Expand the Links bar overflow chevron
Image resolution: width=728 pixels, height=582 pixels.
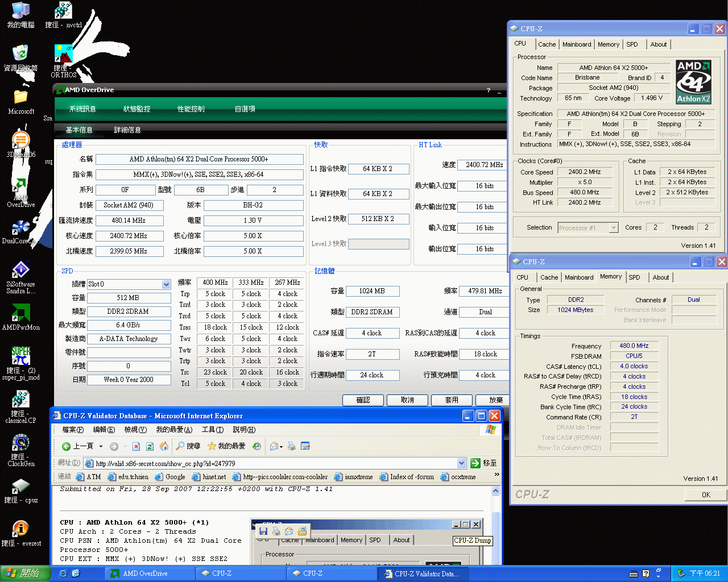(497, 475)
